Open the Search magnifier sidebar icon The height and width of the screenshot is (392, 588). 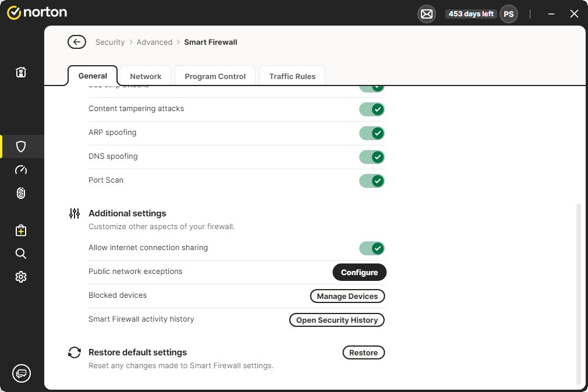21,254
